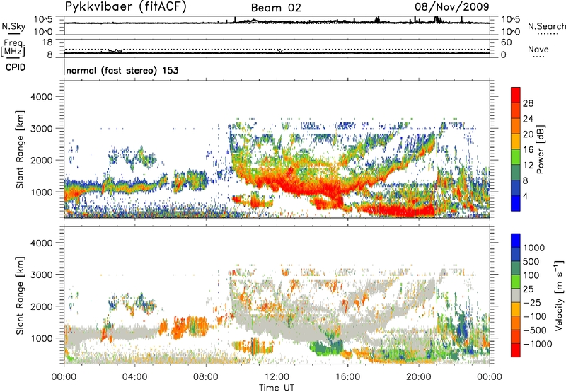This screenshot has width=566, height=392.
Task: Click the '16' tick on the power colorbar
Action: tap(528, 150)
